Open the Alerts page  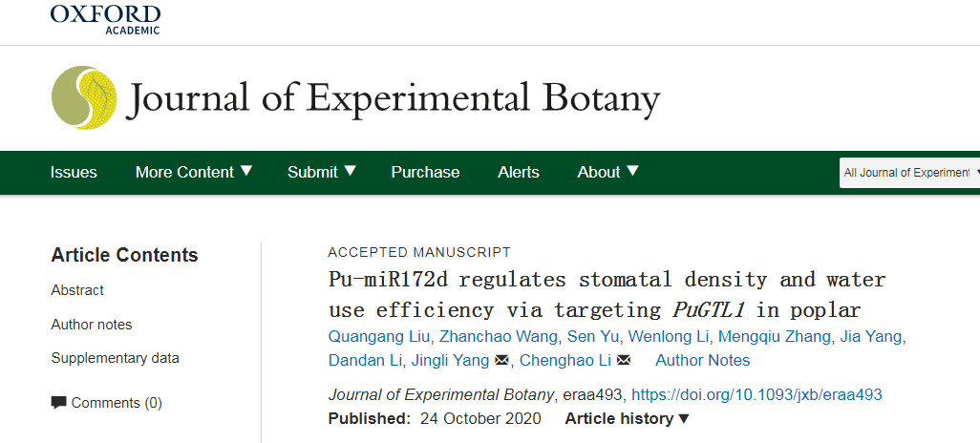tap(519, 172)
